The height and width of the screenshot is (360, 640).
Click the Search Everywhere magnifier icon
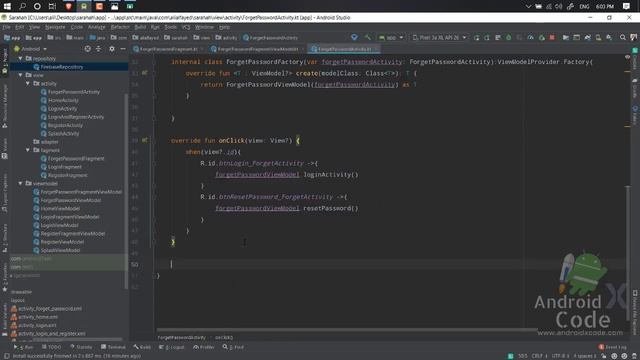[x=622, y=38]
